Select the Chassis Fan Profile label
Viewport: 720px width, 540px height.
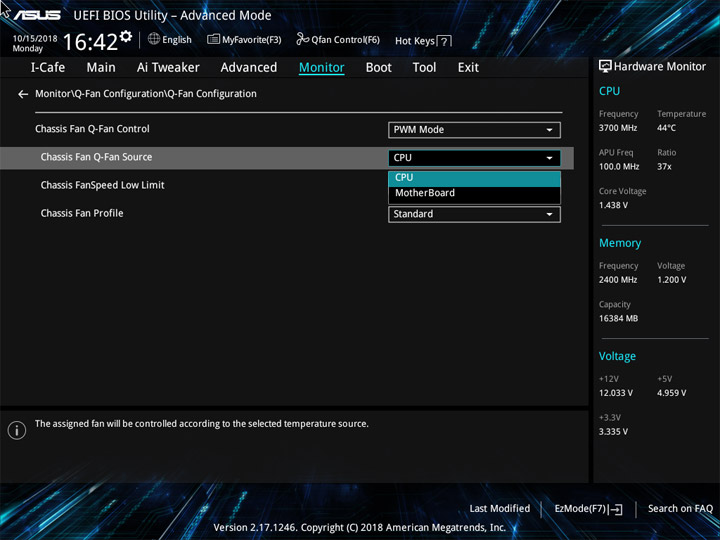82,214
